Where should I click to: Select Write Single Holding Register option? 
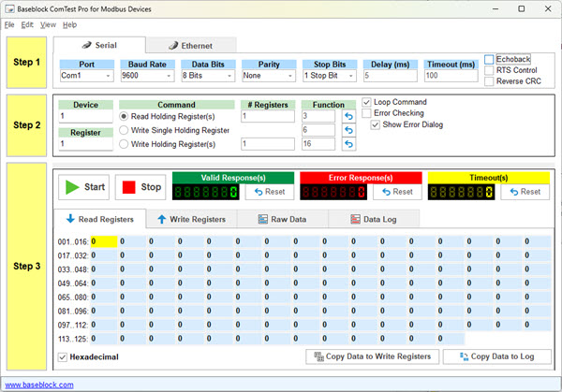pos(125,130)
